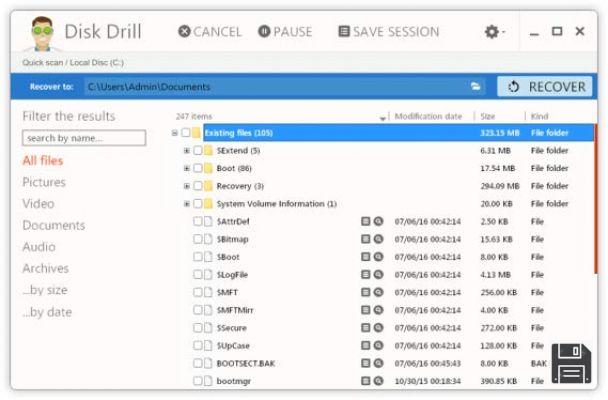Click the CANCEL scan button
The width and height of the screenshot is (608, 400).
tap(210, 31)
